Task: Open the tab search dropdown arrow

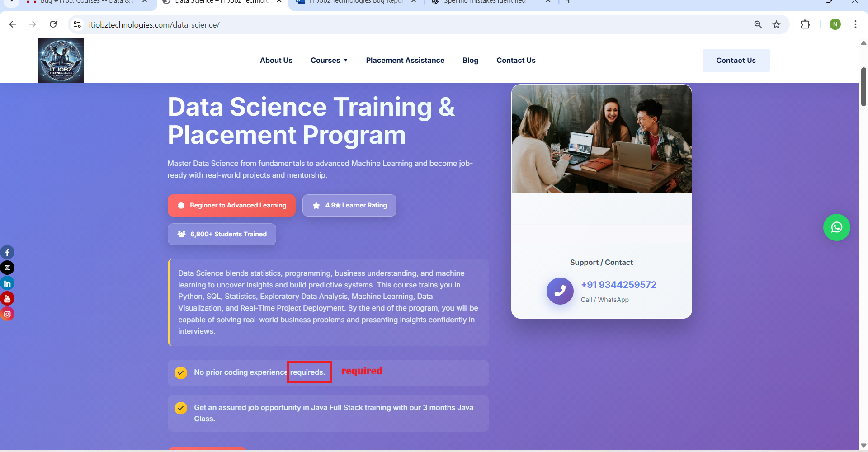Action: pos(11,2)
